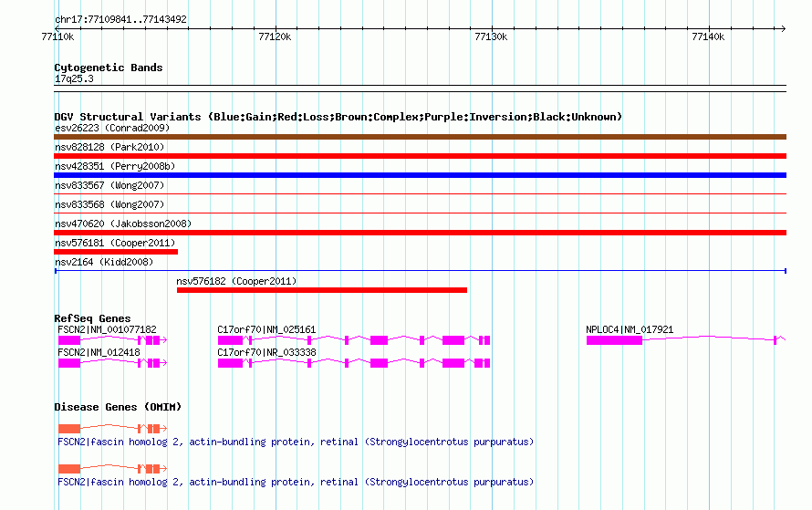
Task: Click the first orange OMIM FSCN2 gene glyph
Action: pos(112,429)
